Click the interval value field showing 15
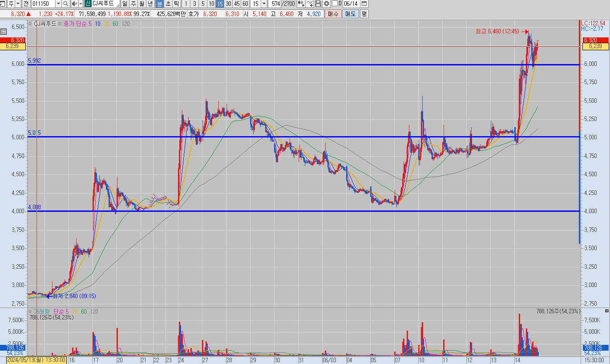Screen dimensions: 610x364 pyautogui.click(x=255, y=4)
